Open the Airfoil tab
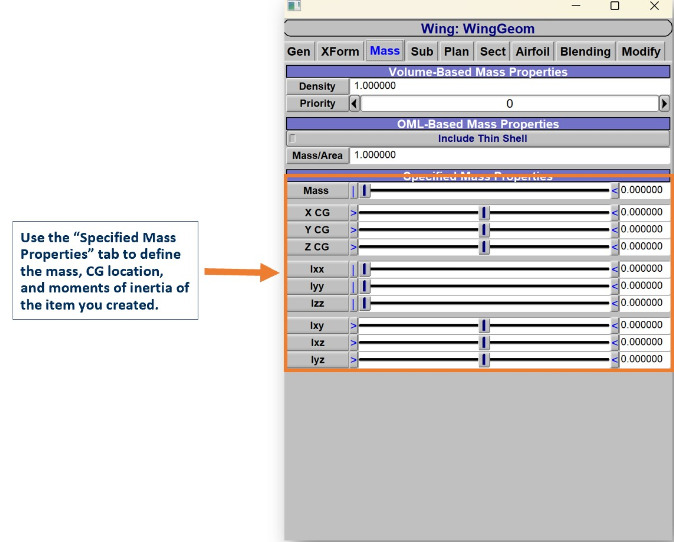674x542 pixels. [x=532, y=52]
